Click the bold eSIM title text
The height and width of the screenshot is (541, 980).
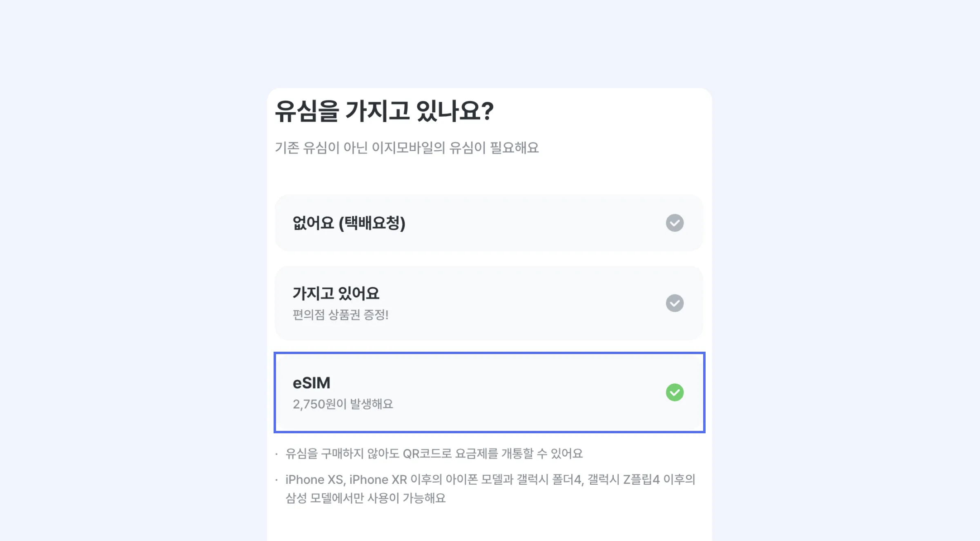tap(311, 383)
